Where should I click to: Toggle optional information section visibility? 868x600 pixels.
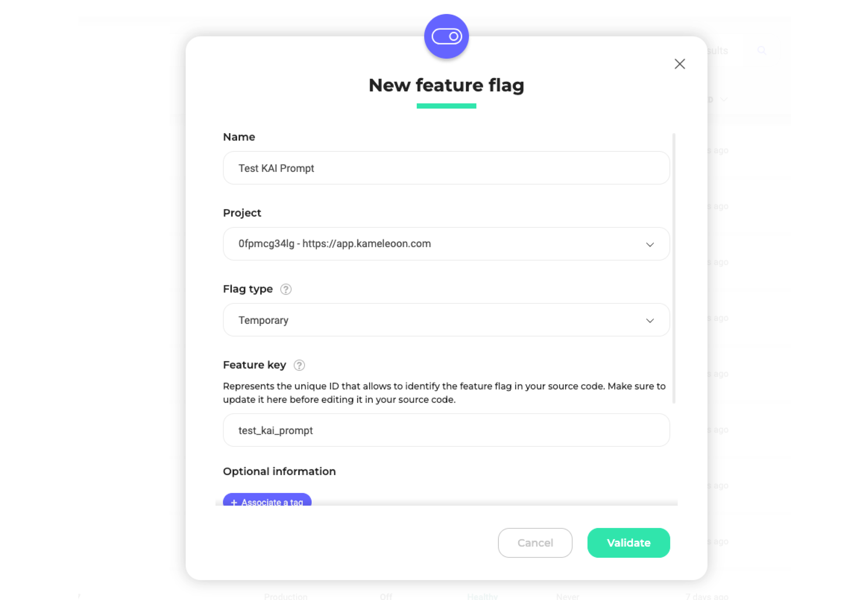(280, 471)
